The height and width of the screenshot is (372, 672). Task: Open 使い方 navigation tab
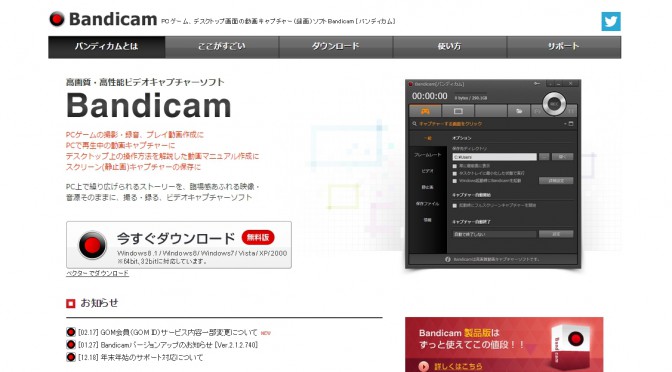(x=450, y=47)
